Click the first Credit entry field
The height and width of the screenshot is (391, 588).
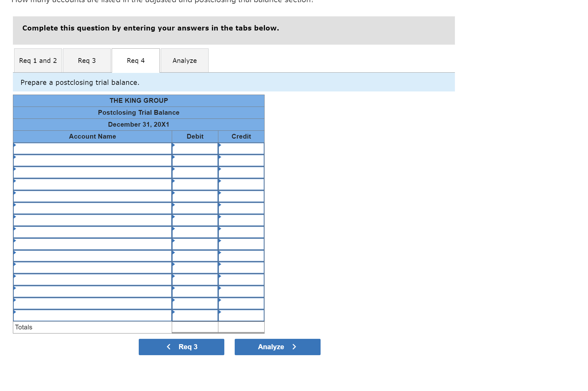tap(241, 148)
